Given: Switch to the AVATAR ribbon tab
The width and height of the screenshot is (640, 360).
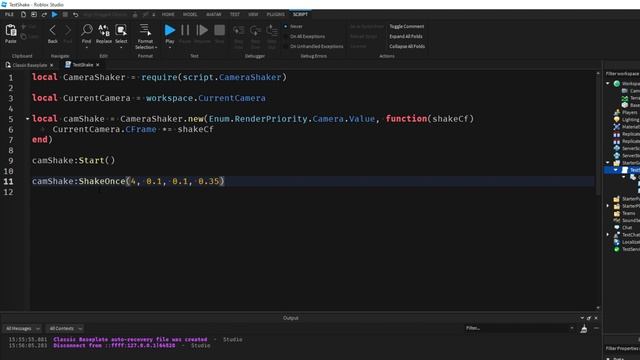Looking at the screenshot, I should (x=213, y=14).
